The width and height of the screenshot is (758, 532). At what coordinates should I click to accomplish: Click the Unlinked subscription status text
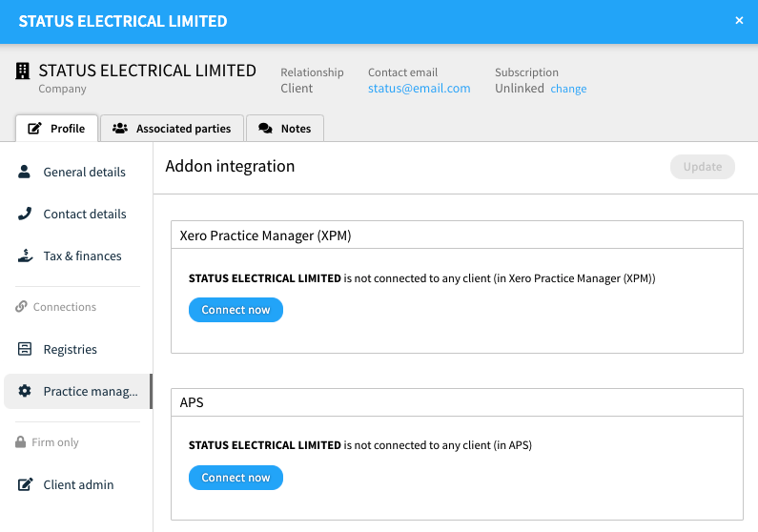pyautogui.click(x=520, y=89)
